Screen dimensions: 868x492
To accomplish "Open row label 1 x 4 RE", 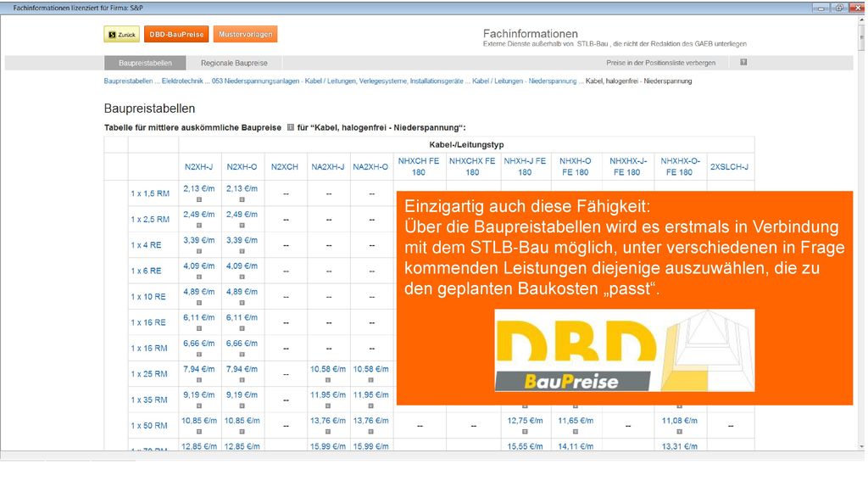I will coord(146,245).
